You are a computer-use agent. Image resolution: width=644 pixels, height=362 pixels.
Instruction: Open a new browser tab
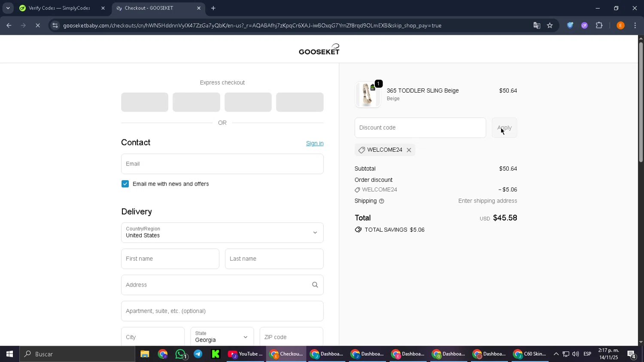click(x=213, y=8)
